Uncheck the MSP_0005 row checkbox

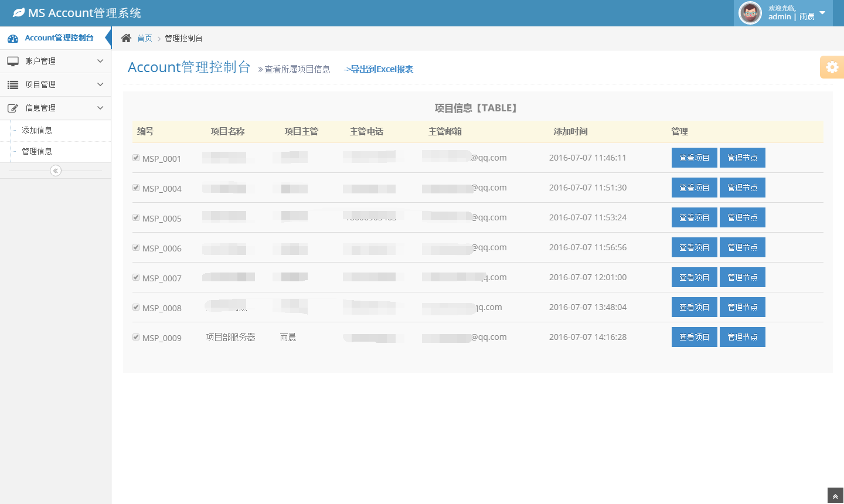(x=136, y=217)
